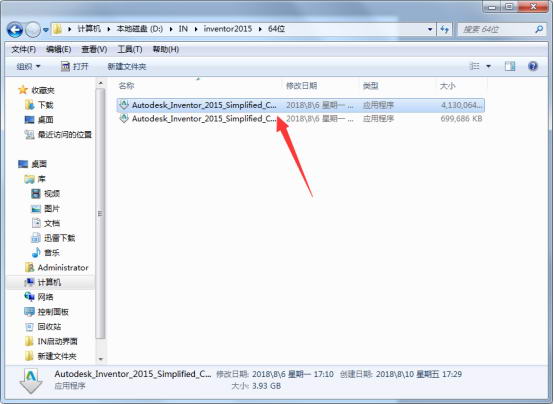554x404 pixels.
Task: Open the 组织 organize dropdown menu
Action: [x=28, y=66]
